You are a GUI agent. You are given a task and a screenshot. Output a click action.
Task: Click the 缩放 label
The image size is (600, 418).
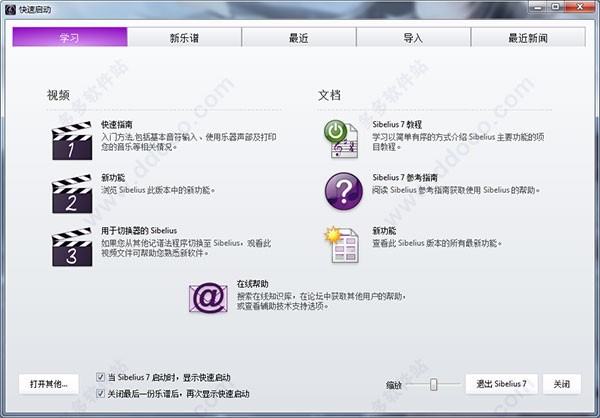click(x=394, y=385)
